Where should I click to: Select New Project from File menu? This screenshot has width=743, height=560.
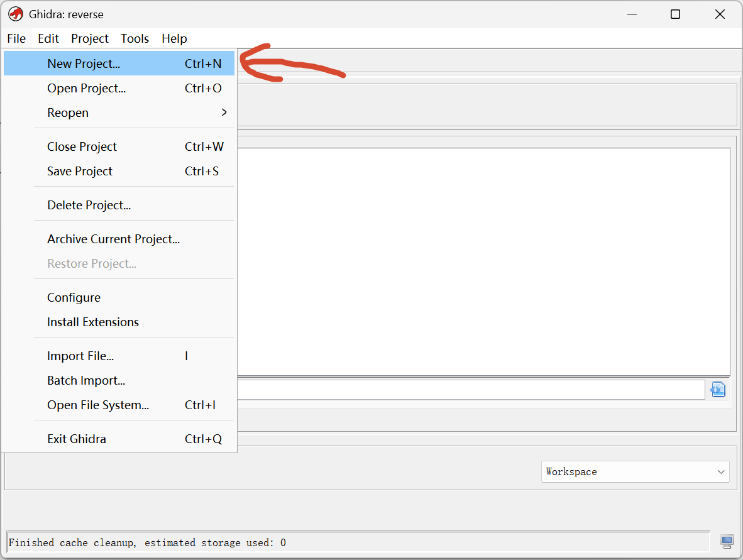click(84, 63)
